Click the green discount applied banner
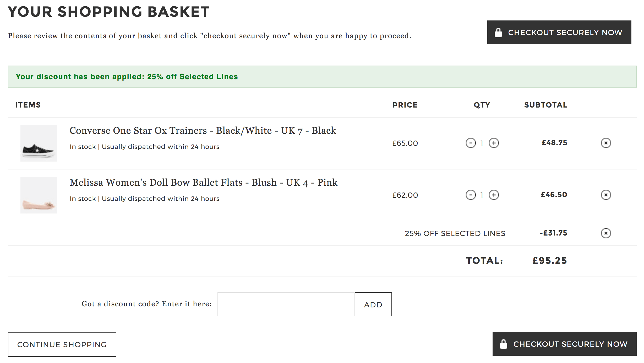Viewport: 644px width, 363px height. [322, 77]
